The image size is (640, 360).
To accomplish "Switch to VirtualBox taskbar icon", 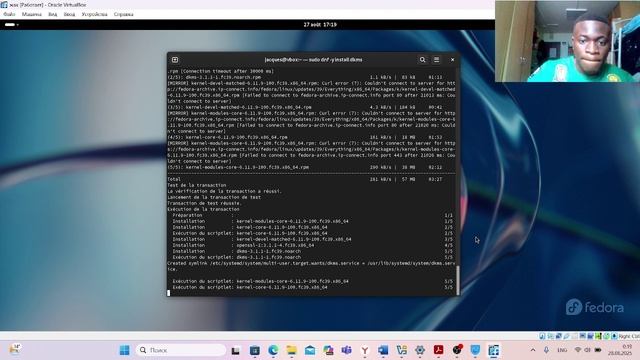I will [493, 350].
